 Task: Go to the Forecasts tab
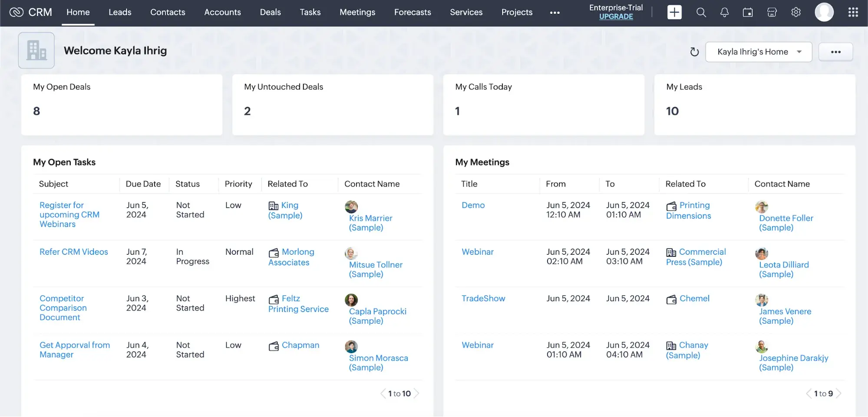click(412, 13)
